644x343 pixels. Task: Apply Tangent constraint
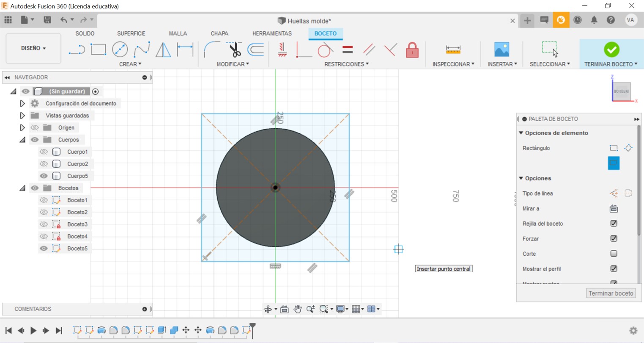pos(325,50)
